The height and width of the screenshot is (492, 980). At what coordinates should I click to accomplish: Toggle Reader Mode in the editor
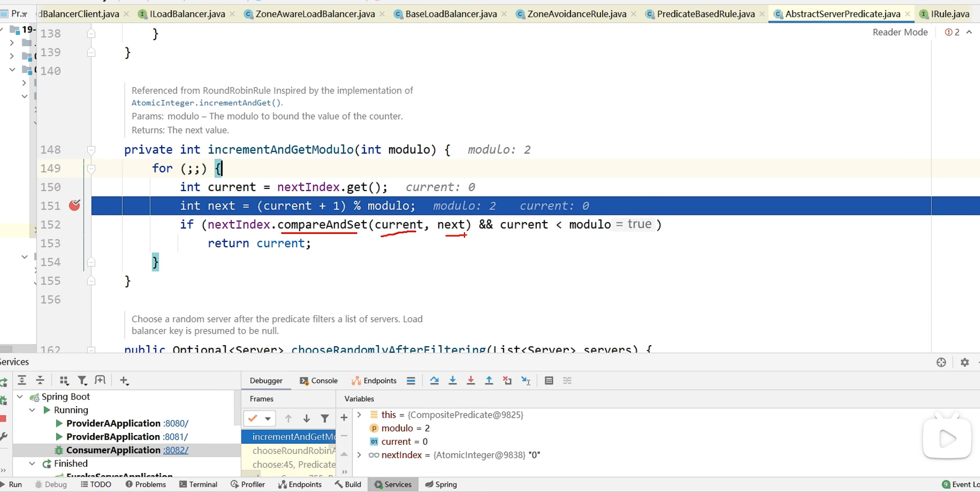[x=900, y=32]
